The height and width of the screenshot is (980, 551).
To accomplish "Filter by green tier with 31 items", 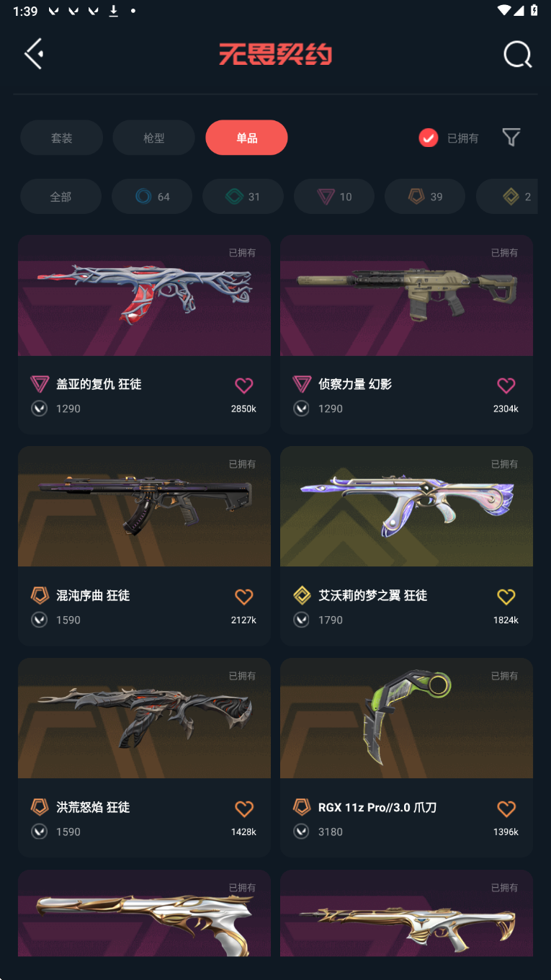I will pos(243,197).
